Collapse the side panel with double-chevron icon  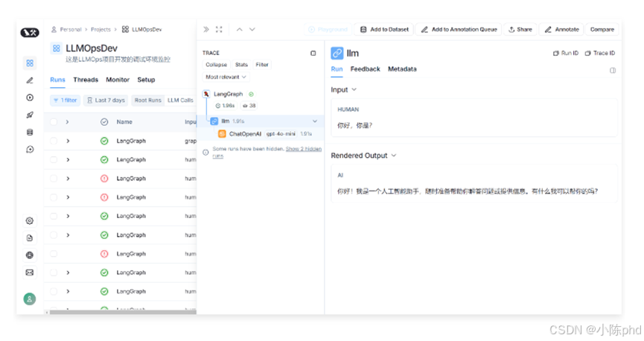(x=206, y=30)
